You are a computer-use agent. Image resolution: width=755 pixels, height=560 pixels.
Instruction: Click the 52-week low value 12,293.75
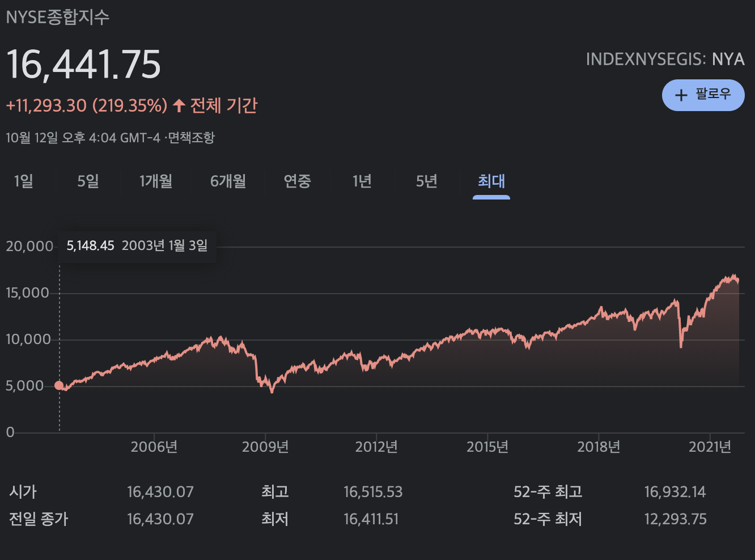coord(676,519)
